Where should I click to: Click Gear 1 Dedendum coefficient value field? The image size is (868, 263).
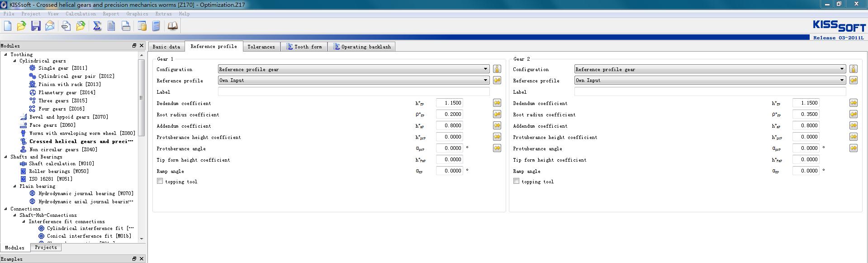[x=449, y=103]
